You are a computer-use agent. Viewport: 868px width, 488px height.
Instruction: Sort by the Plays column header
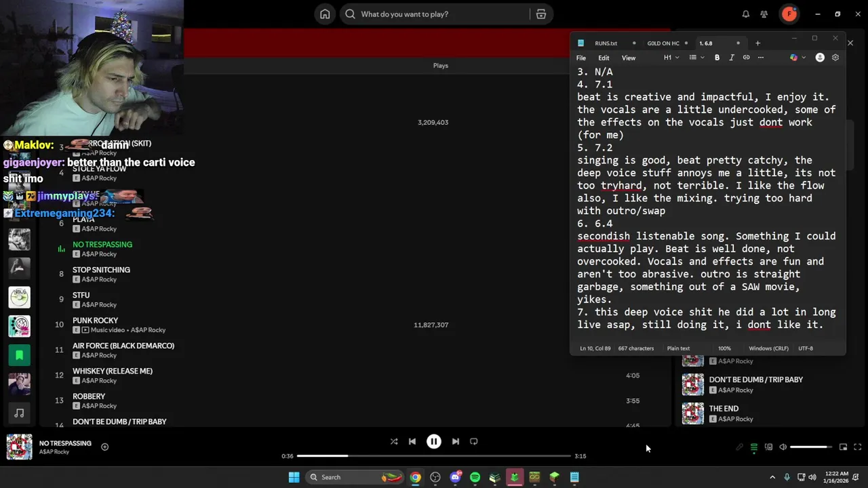[x=441, y=66]
